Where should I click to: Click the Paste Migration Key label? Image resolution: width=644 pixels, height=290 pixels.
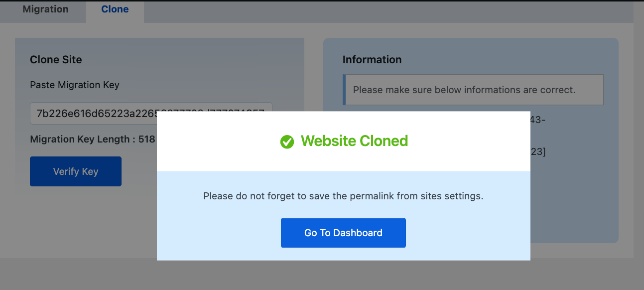pyautogui.click(x=75, y=85)
